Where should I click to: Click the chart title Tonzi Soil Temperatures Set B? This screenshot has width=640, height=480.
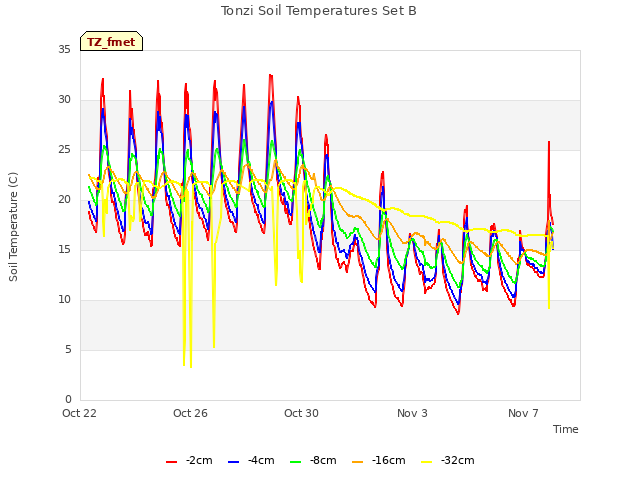(319, 11)
